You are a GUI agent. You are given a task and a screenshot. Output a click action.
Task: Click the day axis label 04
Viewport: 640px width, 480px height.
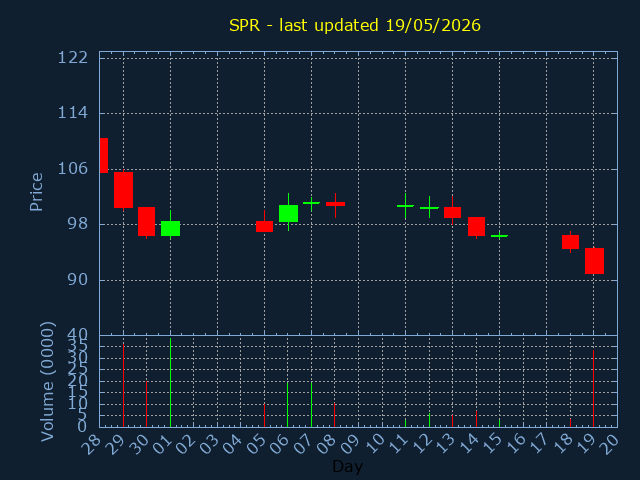233,444
